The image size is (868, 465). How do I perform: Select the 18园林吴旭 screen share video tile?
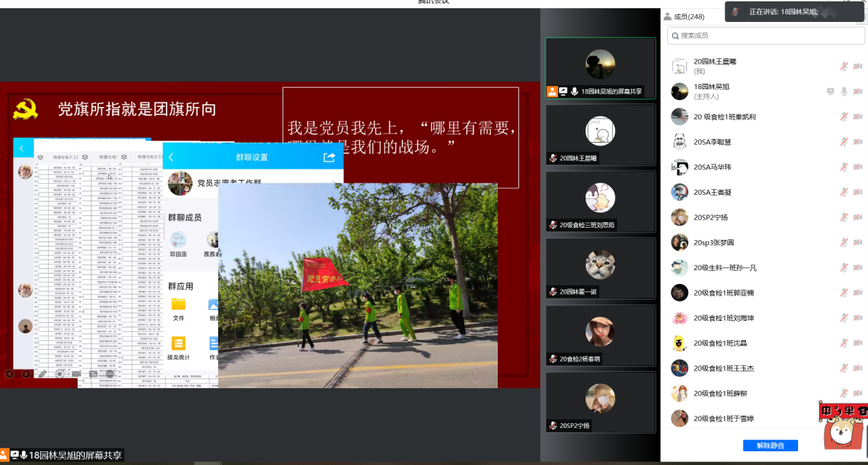tap(600, 67)
